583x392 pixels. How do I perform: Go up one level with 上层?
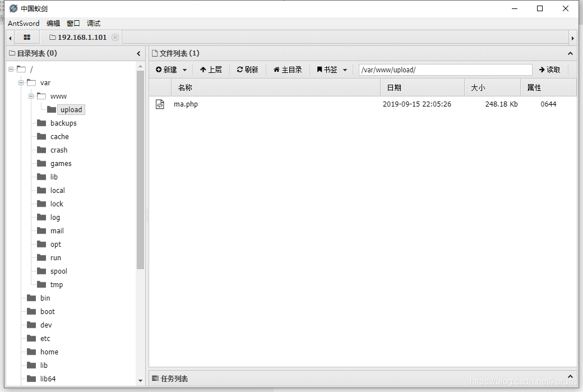[x=211, y=69]
